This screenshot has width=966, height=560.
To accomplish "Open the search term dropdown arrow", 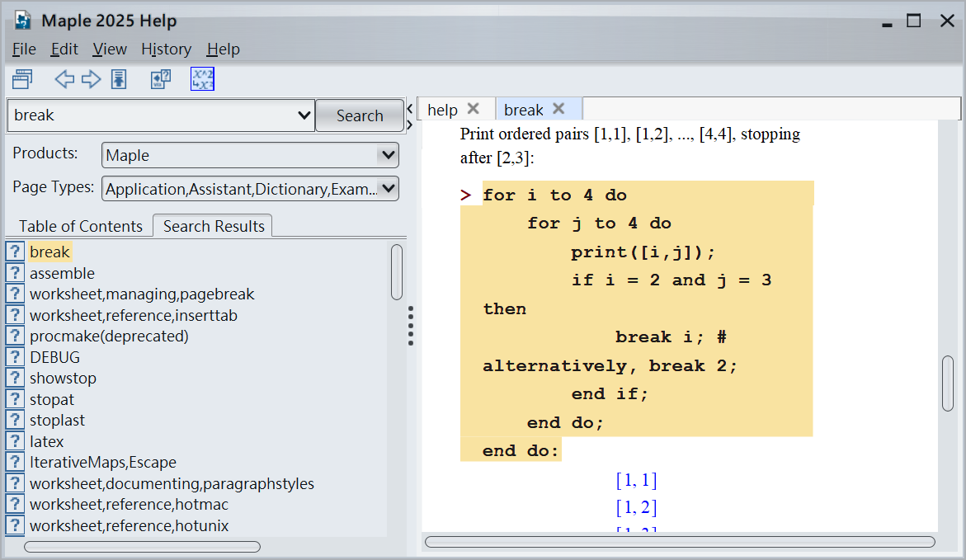I will pos(304,115).
